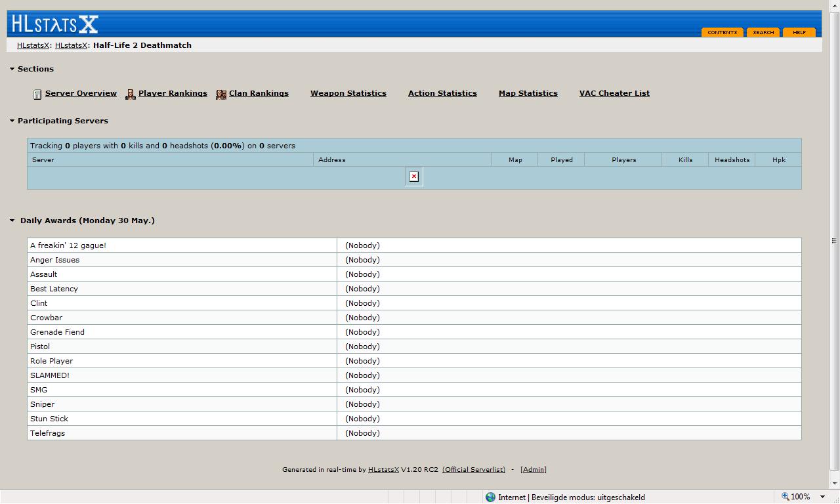Open Map Statistics link
This screenshot has width=840, height=504.
point(528,93)
